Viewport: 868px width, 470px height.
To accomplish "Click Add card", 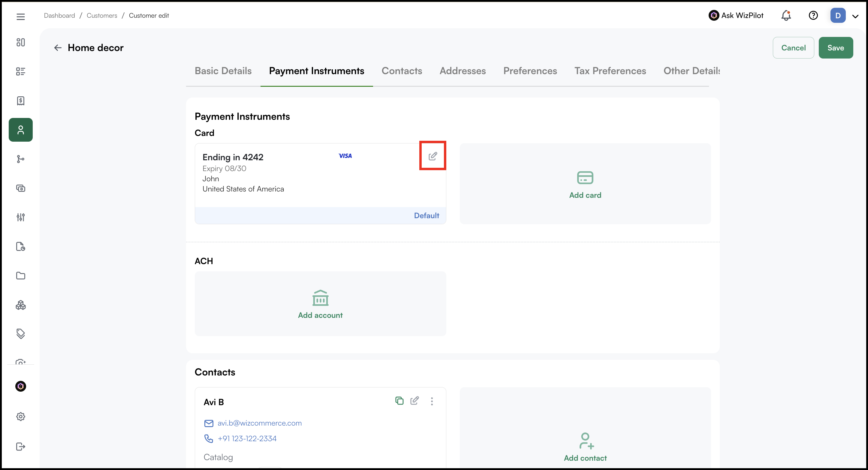I will point(585,184).
